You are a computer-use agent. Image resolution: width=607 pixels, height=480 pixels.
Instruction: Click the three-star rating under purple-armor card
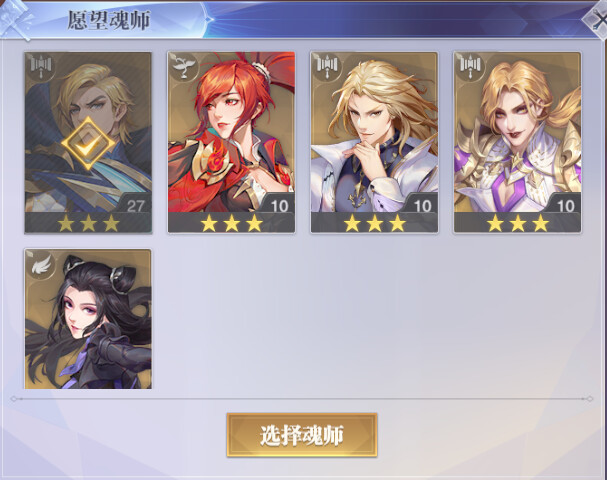[x=518, y=223]
